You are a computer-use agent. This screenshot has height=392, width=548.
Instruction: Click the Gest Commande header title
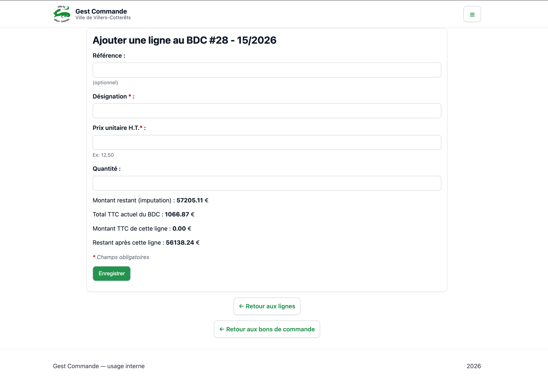pos(101,11)
